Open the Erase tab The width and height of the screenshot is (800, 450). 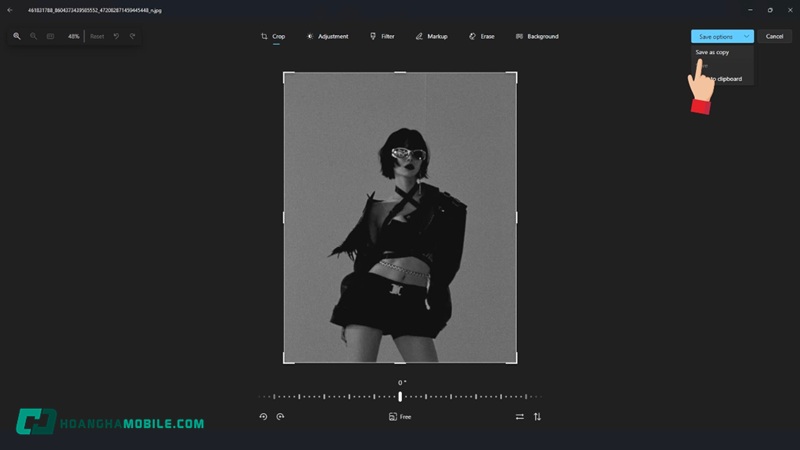click(x=482, y=36)
